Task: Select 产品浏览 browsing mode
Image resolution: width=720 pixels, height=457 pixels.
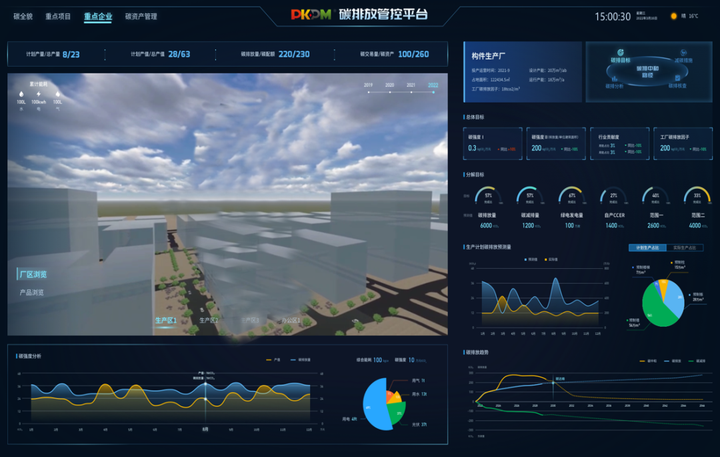Action: coord(33,293)
